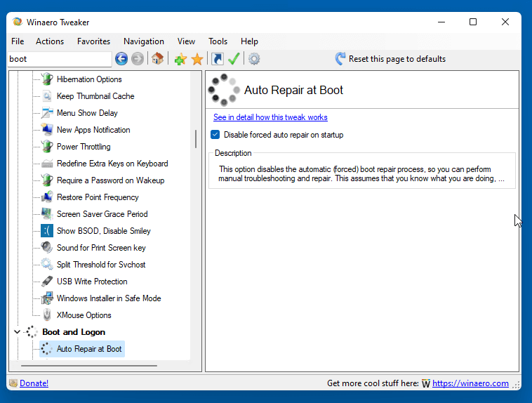
Task: Select Windows Installer in Safe Mode
Action: (x=109, y=298)
